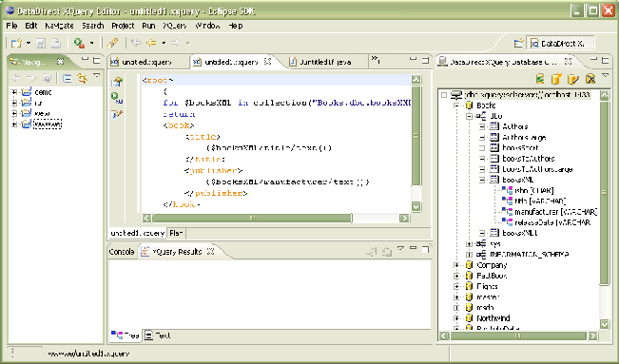Switch to the first untitled.xquery editor tab
Viewport: 619px width, 364px height.
tap(146, 62)
